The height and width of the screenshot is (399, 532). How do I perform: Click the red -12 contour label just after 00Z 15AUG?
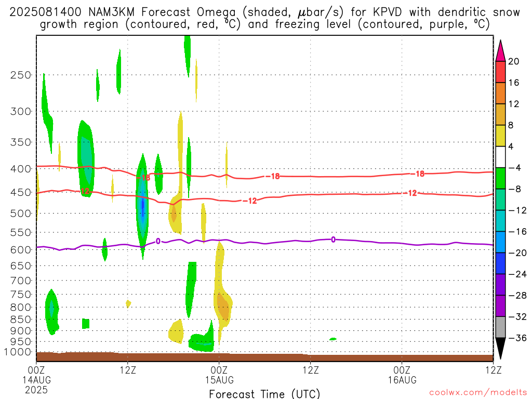tap(250, 201)
